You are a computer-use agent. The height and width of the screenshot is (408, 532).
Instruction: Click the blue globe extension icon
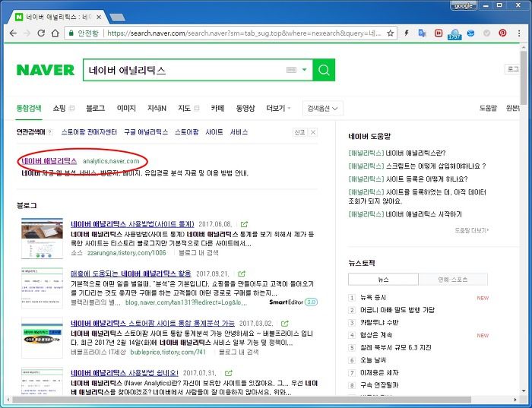[x=470, y=33]
